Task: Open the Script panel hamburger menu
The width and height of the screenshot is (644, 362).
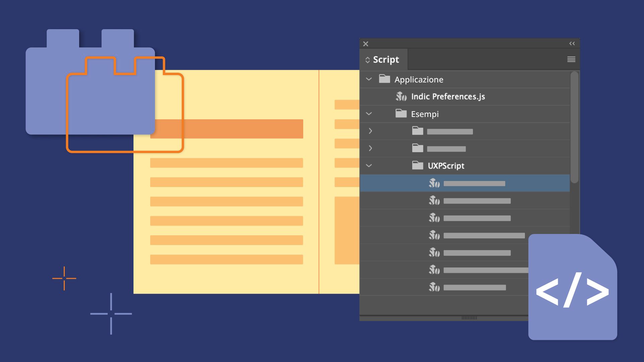Action: point(571,59)
